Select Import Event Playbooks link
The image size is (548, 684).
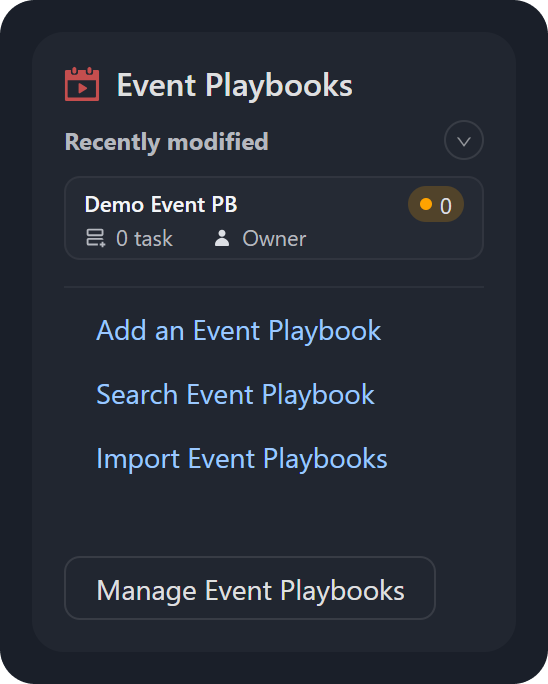pyautogui.click(x=242, y=458)
